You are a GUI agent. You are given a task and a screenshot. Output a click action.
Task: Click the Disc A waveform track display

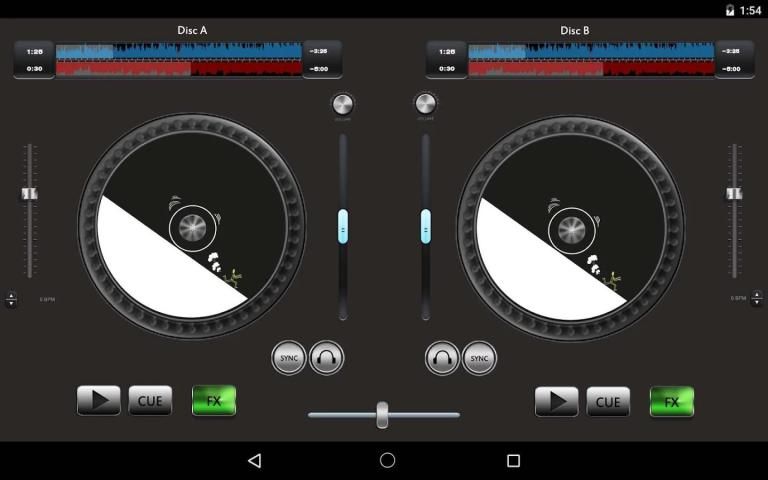coord(179,59)
